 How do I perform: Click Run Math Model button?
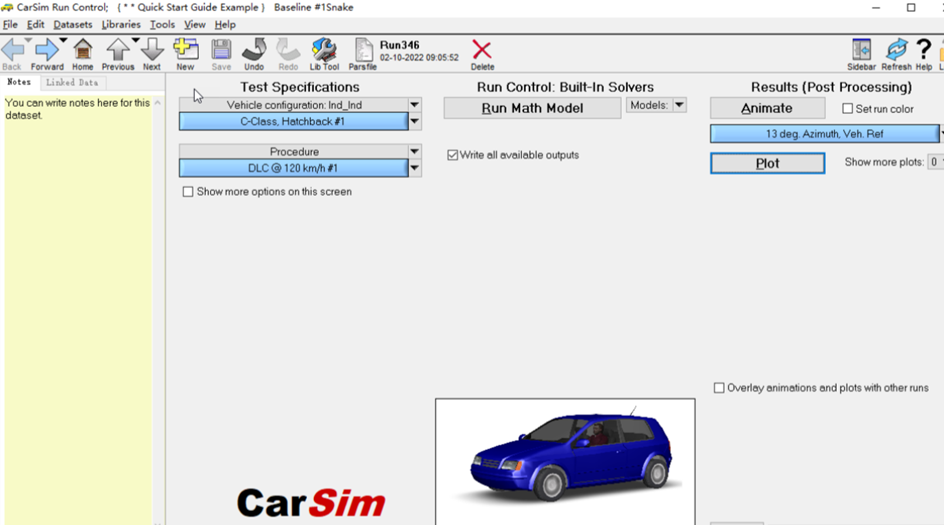(532, 108)
